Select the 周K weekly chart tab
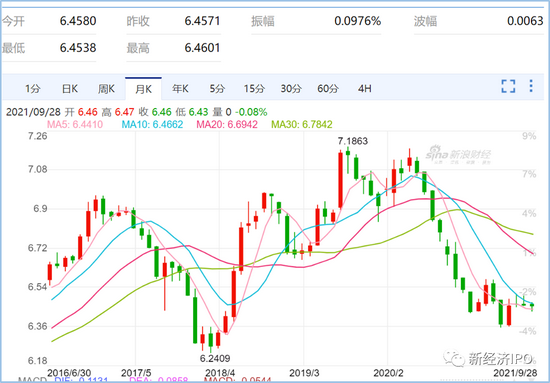 pyautogui.click(x=106, y=89)
